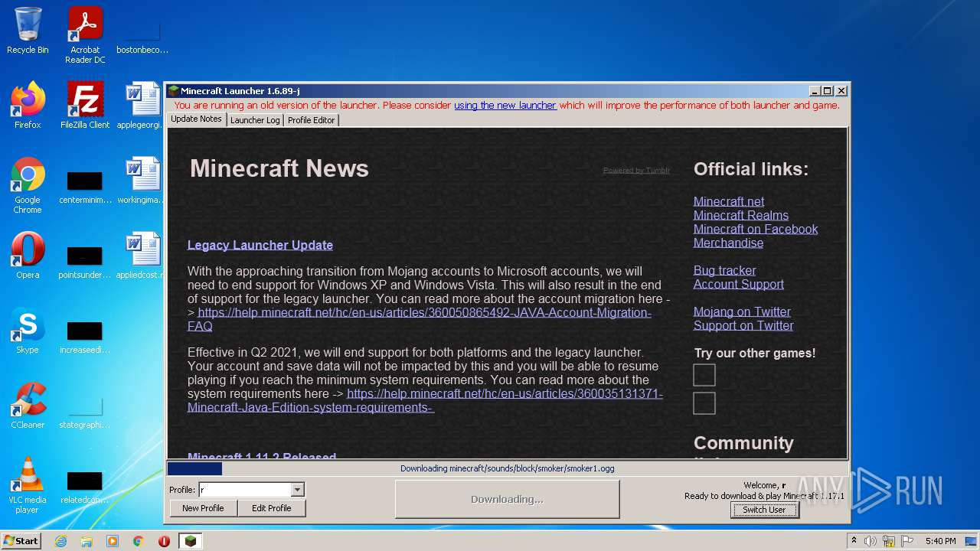This screenshot has height=551, width=980.
Task: Show hidden tray icons arrow
Action: pyautogui.click(x=854, y=541)
